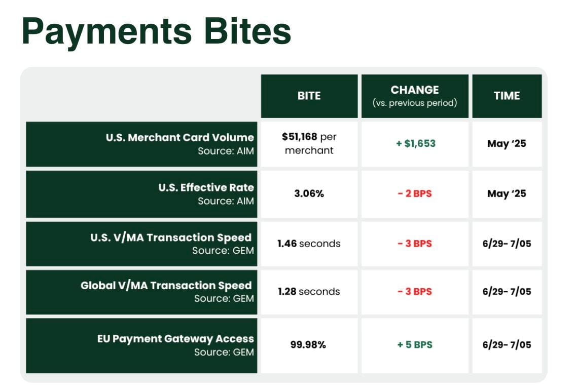577x392 pixels.
Task: Click 6/29- 7/05 in EU Gateway row
Action: pyautogui.click(x=507, y=345)
